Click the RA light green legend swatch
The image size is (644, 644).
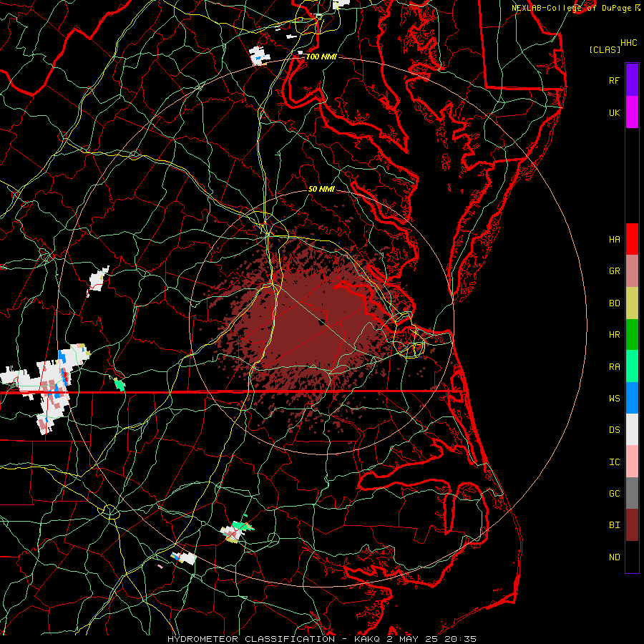(x=632, y=366)
